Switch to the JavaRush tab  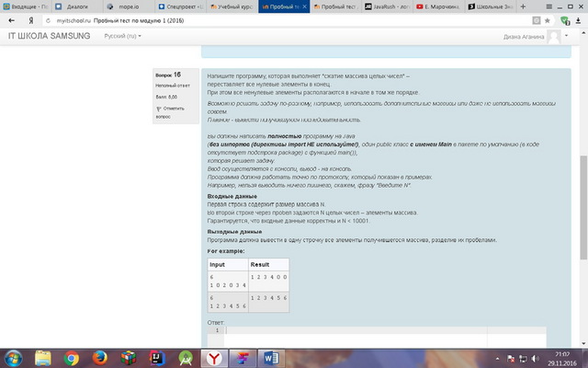387,6
